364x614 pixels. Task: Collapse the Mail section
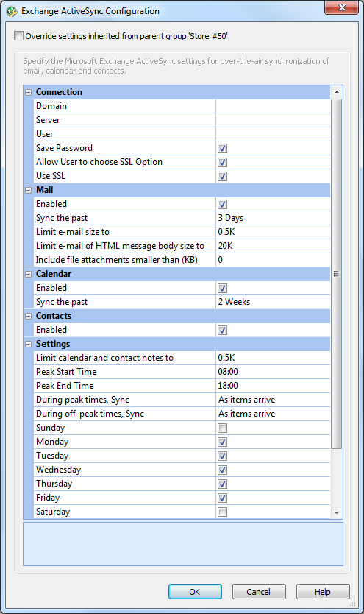click(x=28, y=190)
